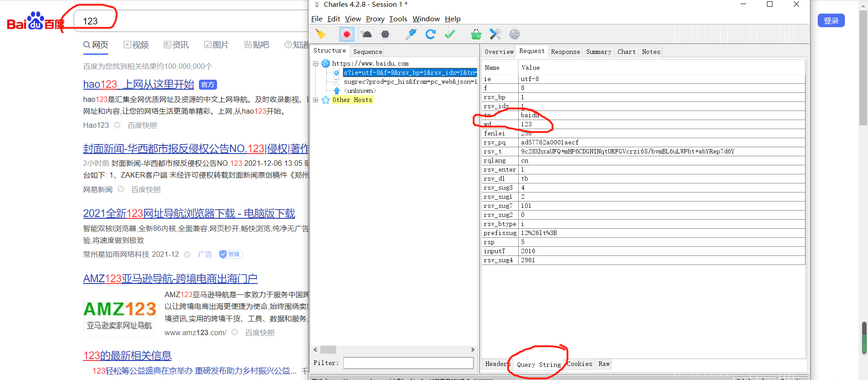Select the <unknown> tree row
Image resolution: width=868 pixels, height=380 pixels.
[360, 91]
